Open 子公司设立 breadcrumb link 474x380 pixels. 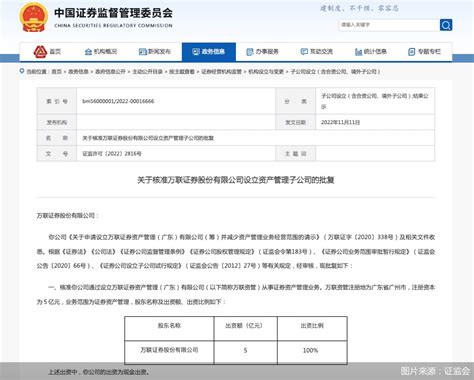coord(335,71)
